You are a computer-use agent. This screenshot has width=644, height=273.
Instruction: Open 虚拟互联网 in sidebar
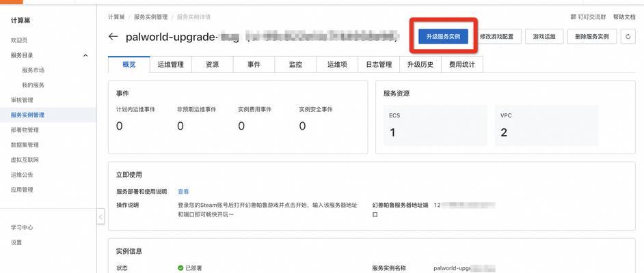(25, 160)
